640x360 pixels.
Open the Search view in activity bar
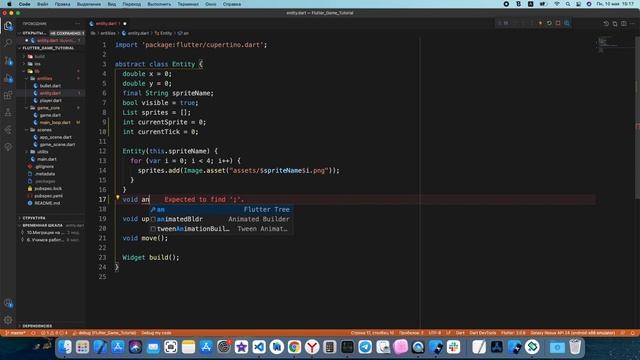[8, 42]
